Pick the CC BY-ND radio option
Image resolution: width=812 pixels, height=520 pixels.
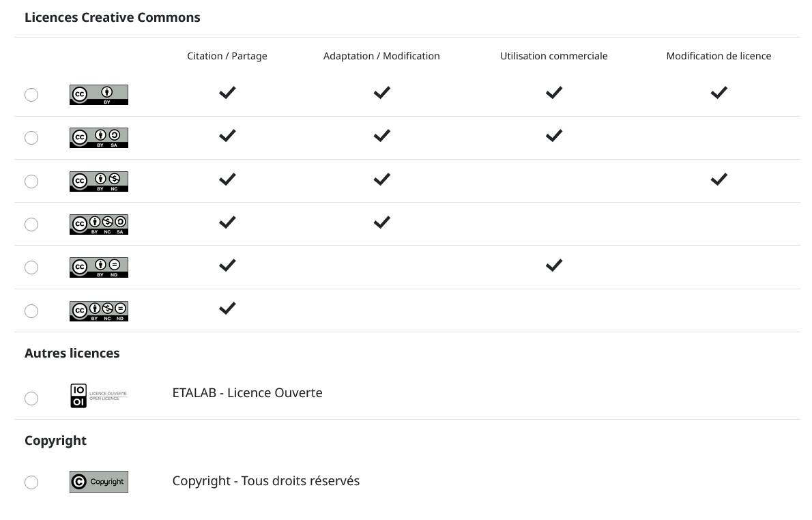click(x=31, y=268)
